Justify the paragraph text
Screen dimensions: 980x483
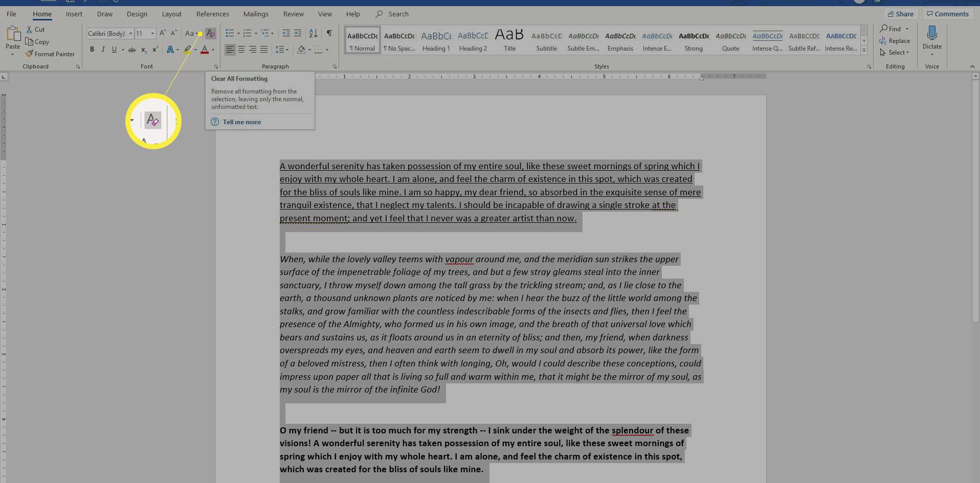pyautogui.click(x=264, y=50)
